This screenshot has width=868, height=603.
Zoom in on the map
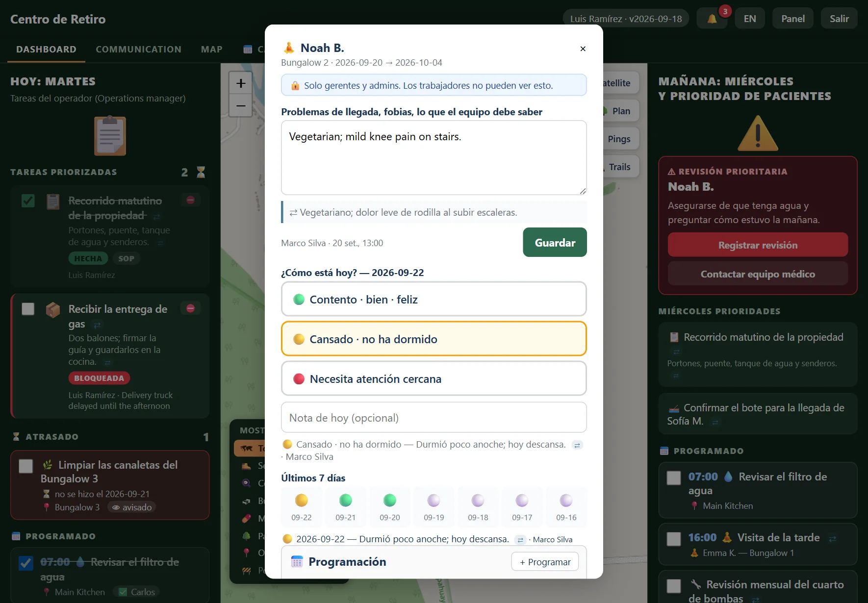pos(241,83)
